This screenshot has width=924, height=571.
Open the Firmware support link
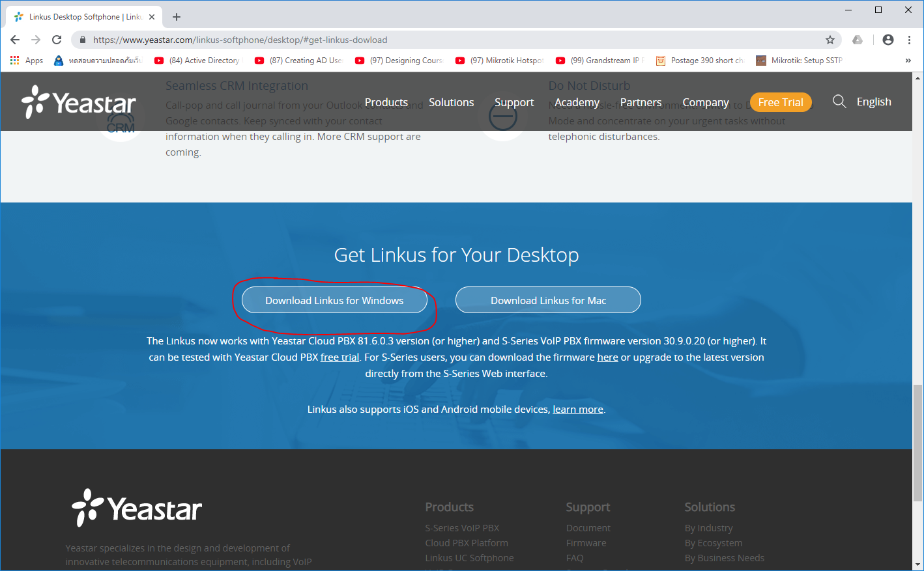tap(586, 543)
